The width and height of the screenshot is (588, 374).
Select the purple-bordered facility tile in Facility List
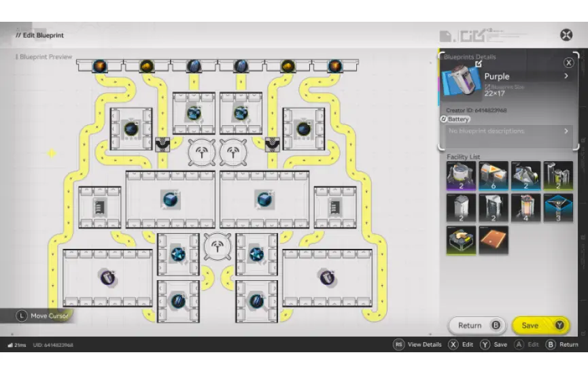(x=461, y=175)
